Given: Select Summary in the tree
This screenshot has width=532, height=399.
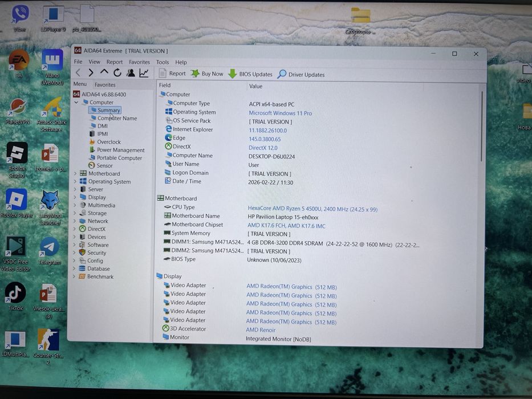Looking at the screenshot, I should coord(105,110).
